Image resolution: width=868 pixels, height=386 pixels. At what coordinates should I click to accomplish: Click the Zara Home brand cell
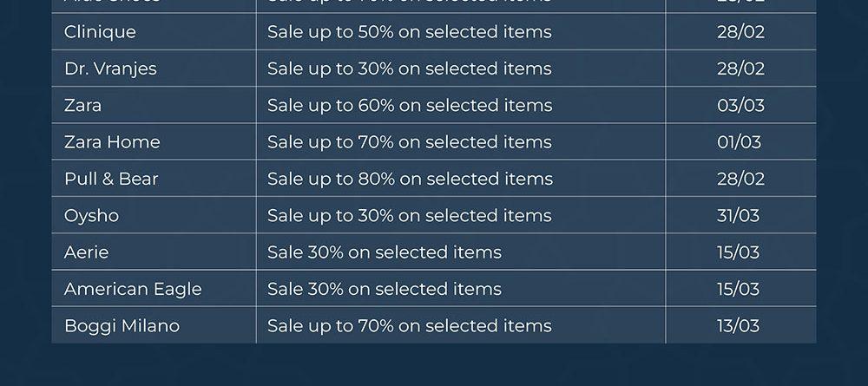(112, 142)
